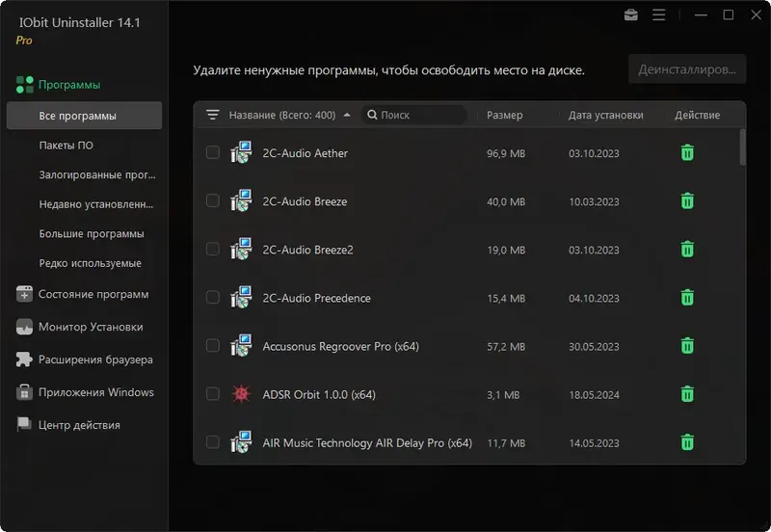The width and height of the screenshot is (771, 532).
Task: Click the program list vertical scrollbar
Action: pyautogui.click(x=742, y=147)
